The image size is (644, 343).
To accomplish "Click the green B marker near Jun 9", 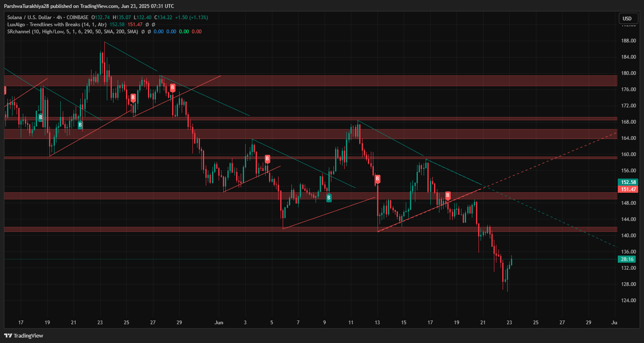I will 329,198.
